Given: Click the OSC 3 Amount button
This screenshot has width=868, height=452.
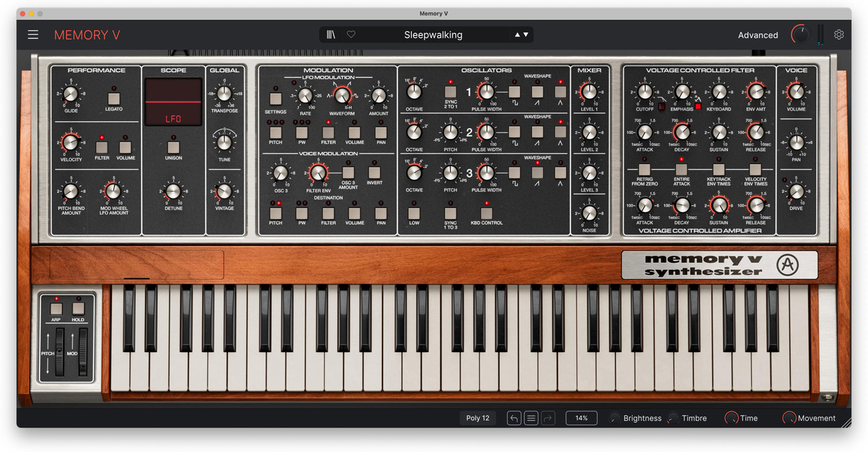Looking at the screenshot, I should tap(348, 172).
